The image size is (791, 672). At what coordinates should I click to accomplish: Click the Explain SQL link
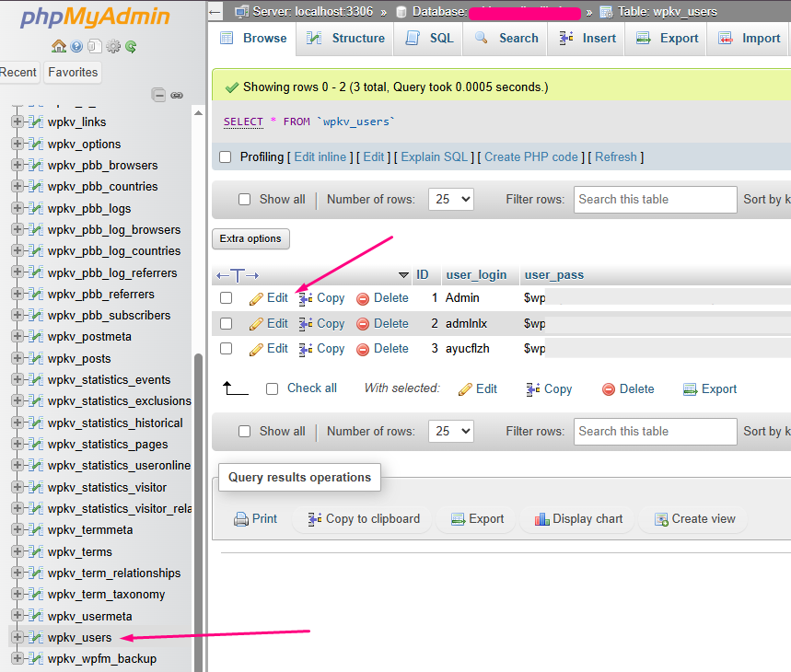pos(435,157)
